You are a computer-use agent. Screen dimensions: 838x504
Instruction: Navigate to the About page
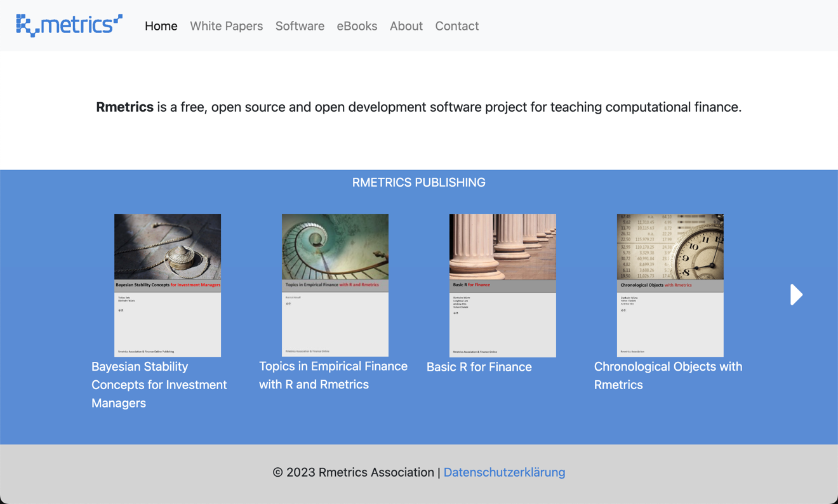pyautogui.click(x=406, y=26)
